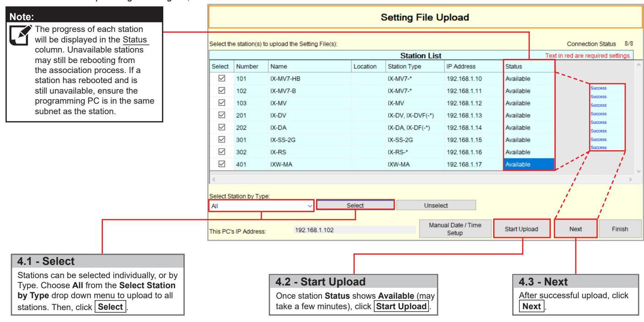Toggle the checkbox for station 202 IX-DA

pos(221,127)
